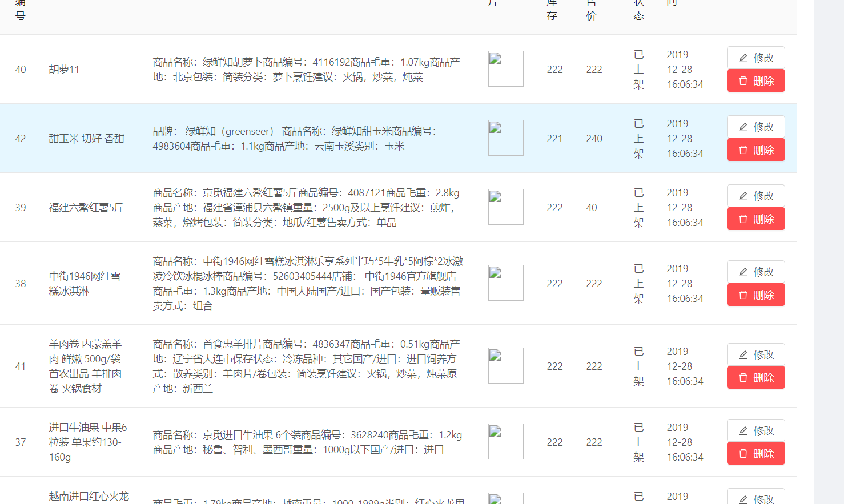Click product ID 42
Screen dimensions: 844x504
coord(21,139)
